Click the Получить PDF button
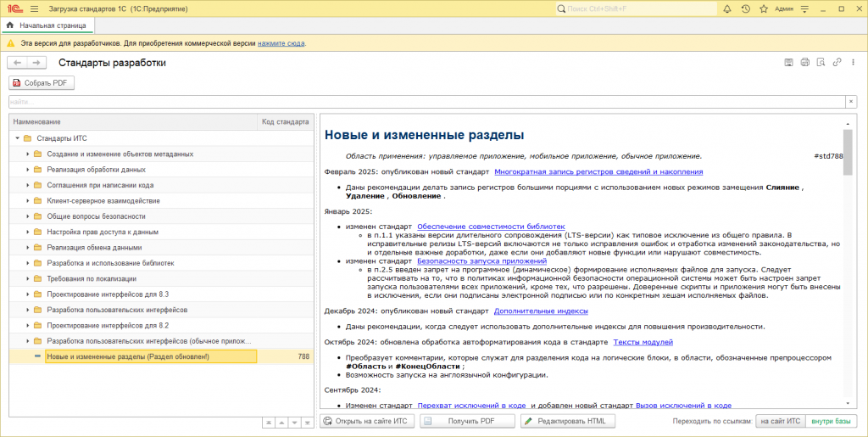The image size is (868, 437). [x=467, y=421]
